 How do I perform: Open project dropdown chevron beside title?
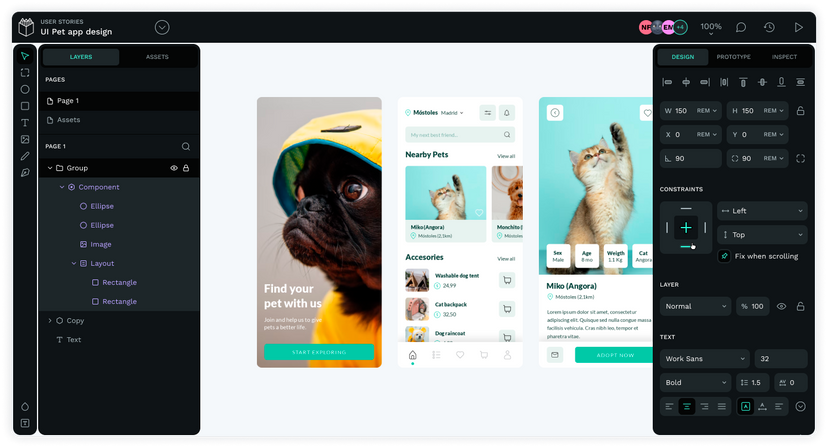162,27
